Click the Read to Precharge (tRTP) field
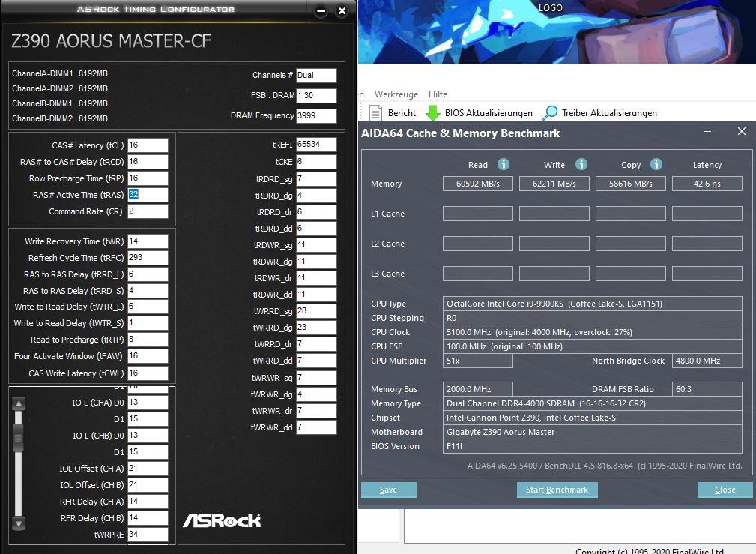This screenshot has width=756, height=554. coord(148,340)
